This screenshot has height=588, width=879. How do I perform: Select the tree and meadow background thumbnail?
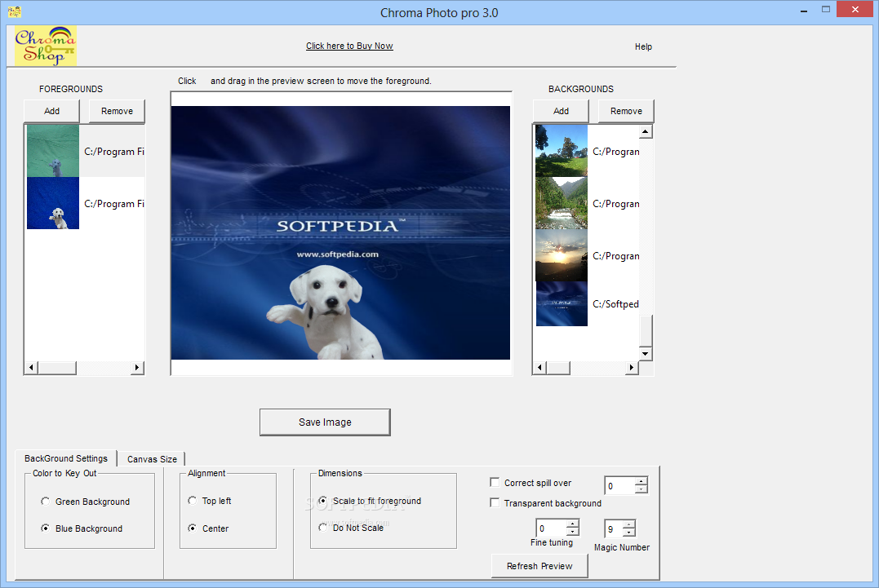coord(562,151)
